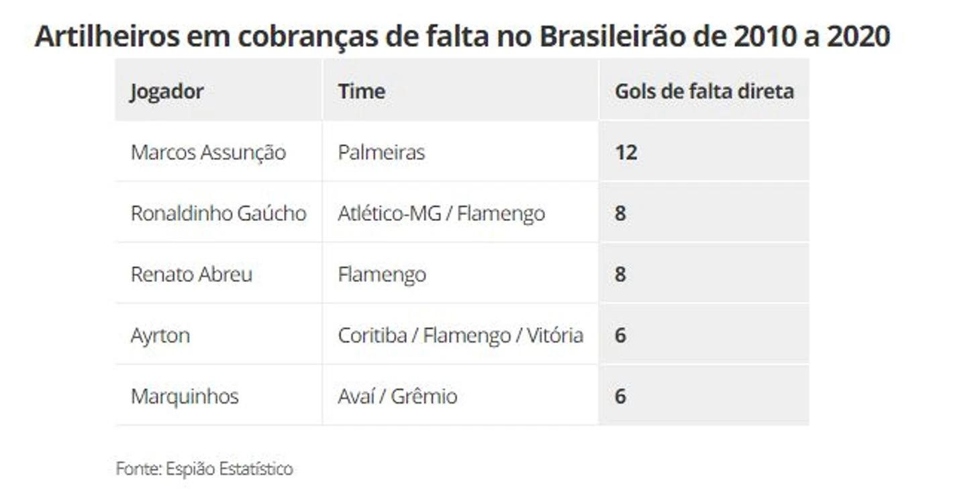This screenshot has width=980, height=503.
Task: Click the Flamengo cell in Renato Abreu row
Action: 460,274
